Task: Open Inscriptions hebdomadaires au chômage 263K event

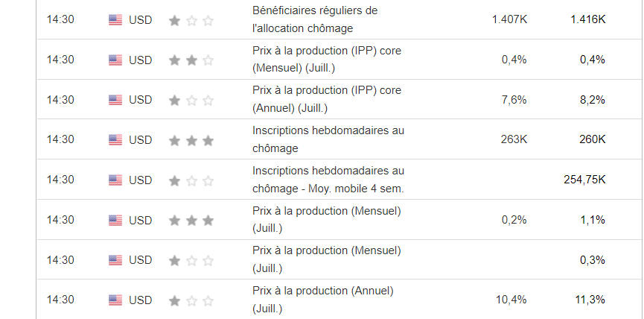Action: point(328,139)
